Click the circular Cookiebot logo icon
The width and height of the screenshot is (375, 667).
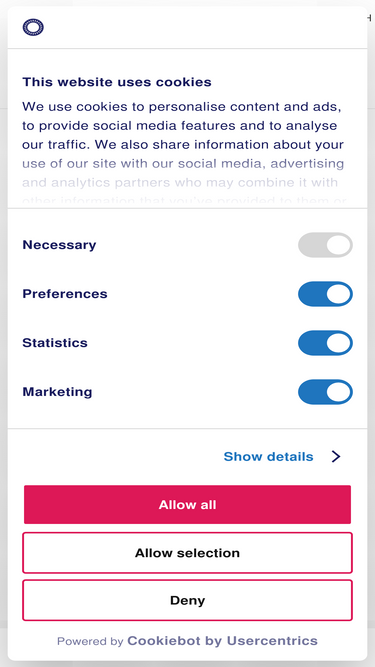tap(33, 28)
